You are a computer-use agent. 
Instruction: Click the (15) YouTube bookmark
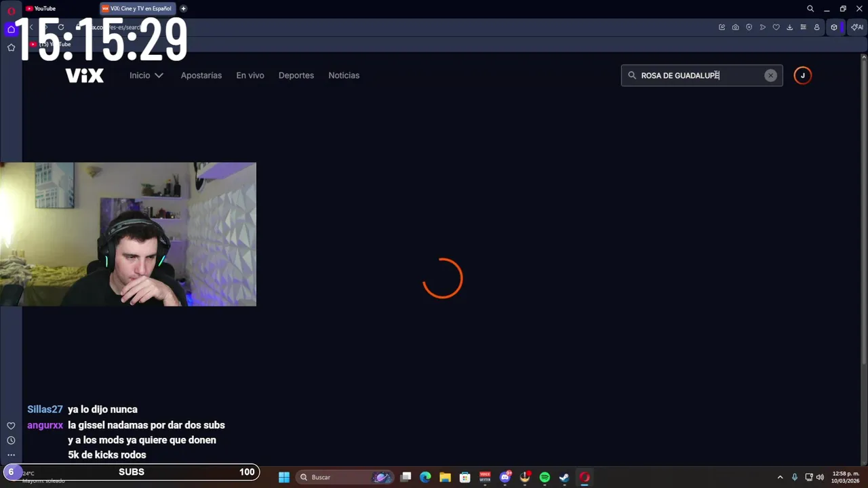coord(50,44)
